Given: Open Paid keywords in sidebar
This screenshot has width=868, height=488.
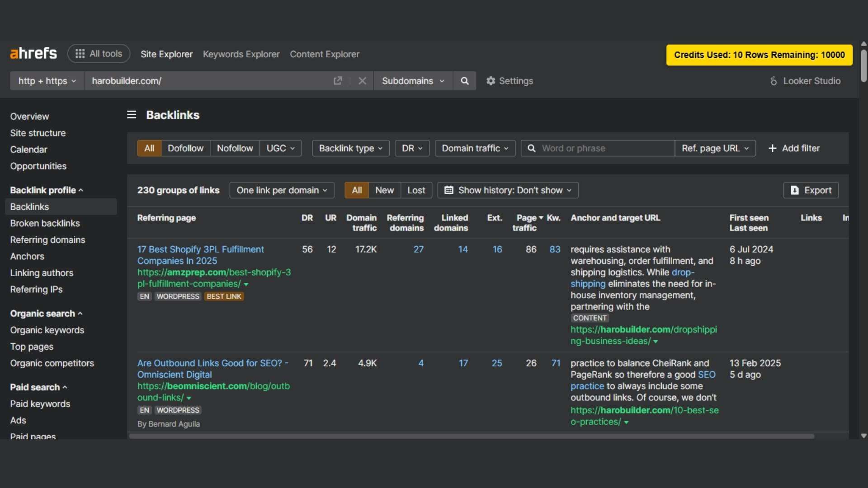Looking at the screenshot, I should pos(40,404).
